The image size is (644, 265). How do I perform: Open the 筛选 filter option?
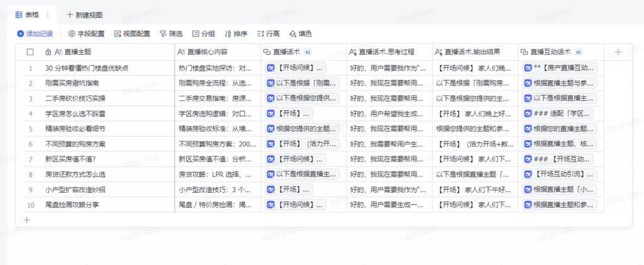[171, 34]
